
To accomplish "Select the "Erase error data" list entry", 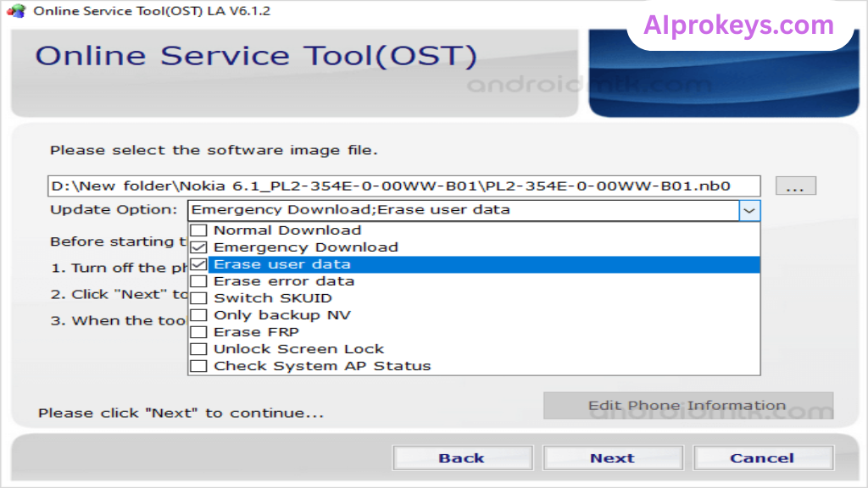I will (284, 281).
